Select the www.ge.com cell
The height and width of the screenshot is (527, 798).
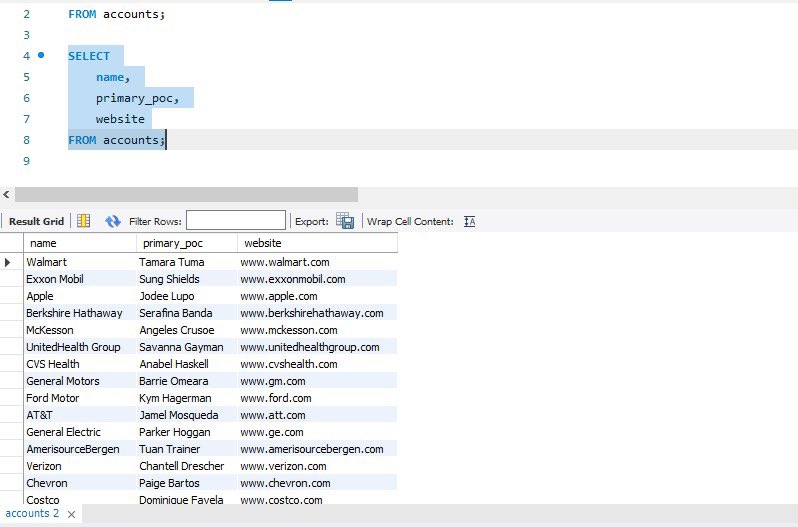click(317, 432)
